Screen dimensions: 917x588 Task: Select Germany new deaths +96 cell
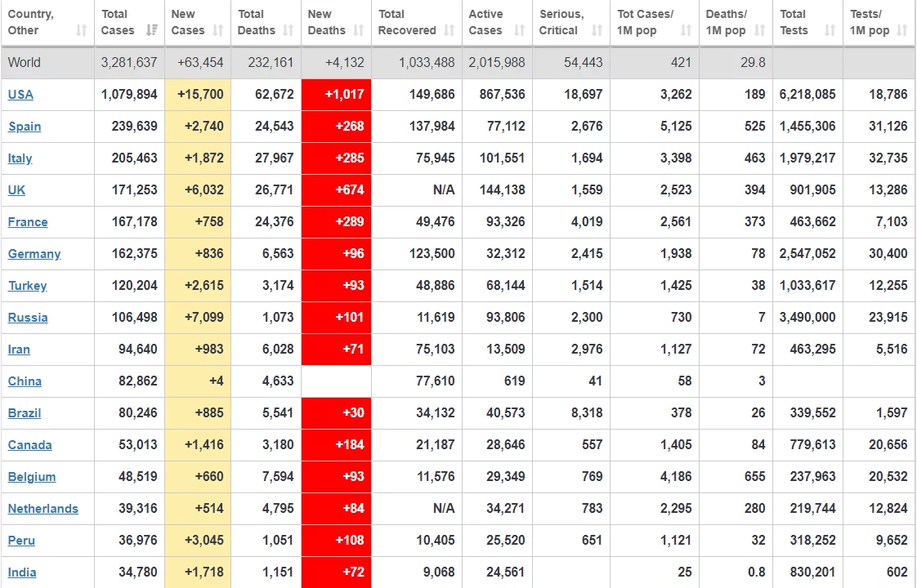(x=336, y=254)
